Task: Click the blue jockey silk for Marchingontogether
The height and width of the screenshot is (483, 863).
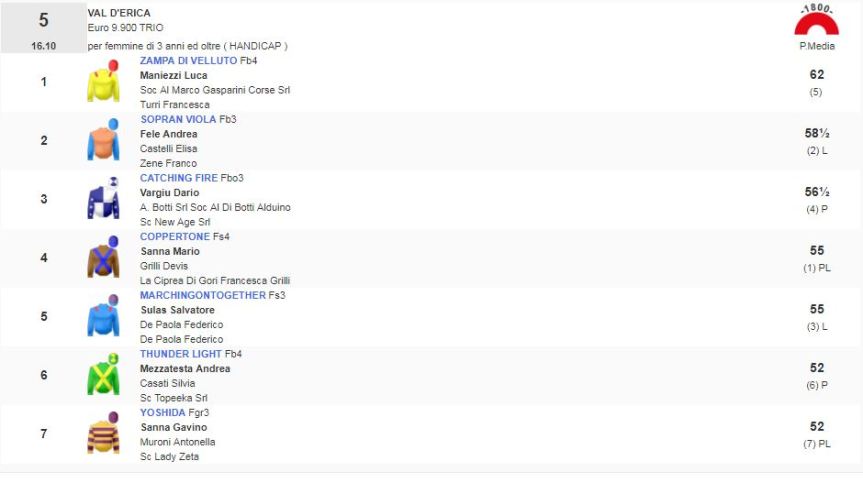Action: (x=103, y=316)
